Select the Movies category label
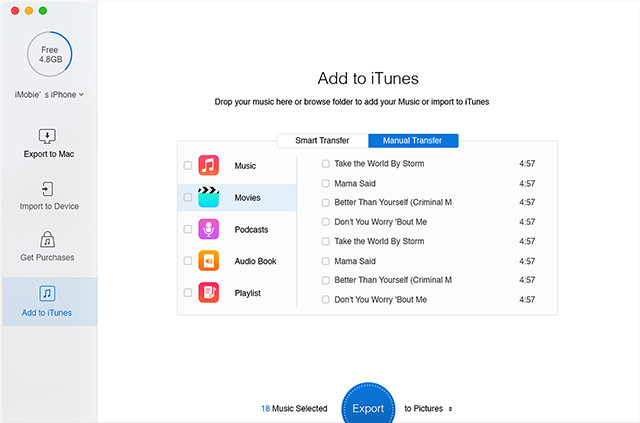Image resolution: width=640 pixels, height=423 pixels. tap(247, 198)
